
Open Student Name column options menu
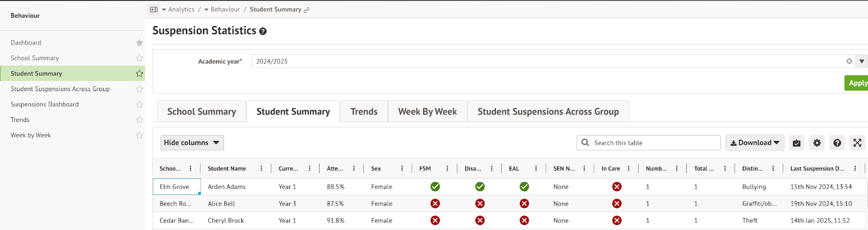(x=261, y=169)
